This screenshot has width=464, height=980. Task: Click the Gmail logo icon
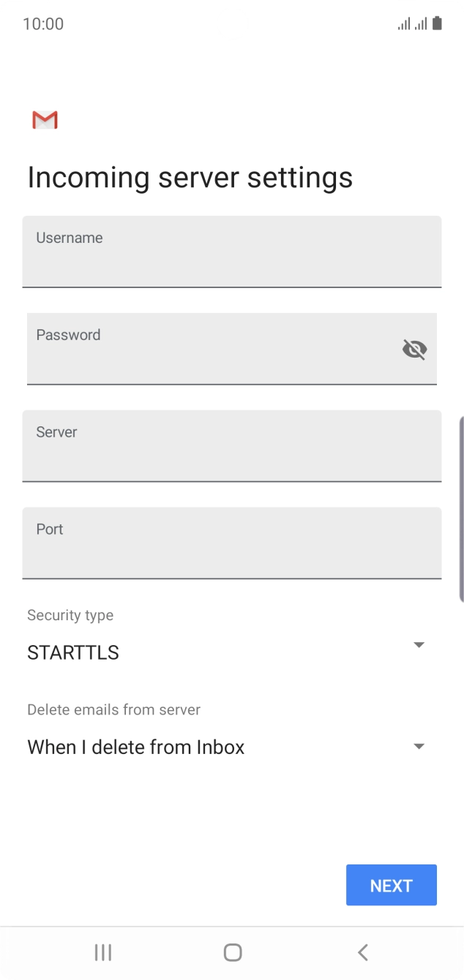pos(45,120)
